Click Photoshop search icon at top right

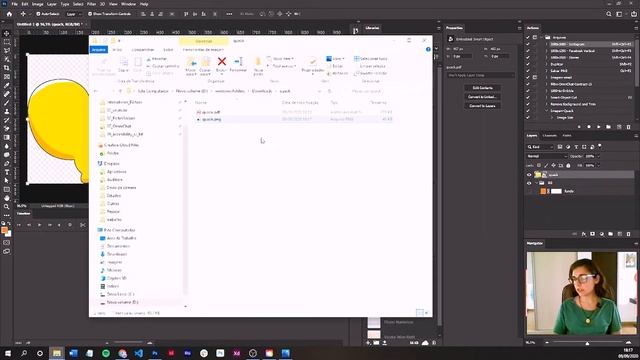609,14
